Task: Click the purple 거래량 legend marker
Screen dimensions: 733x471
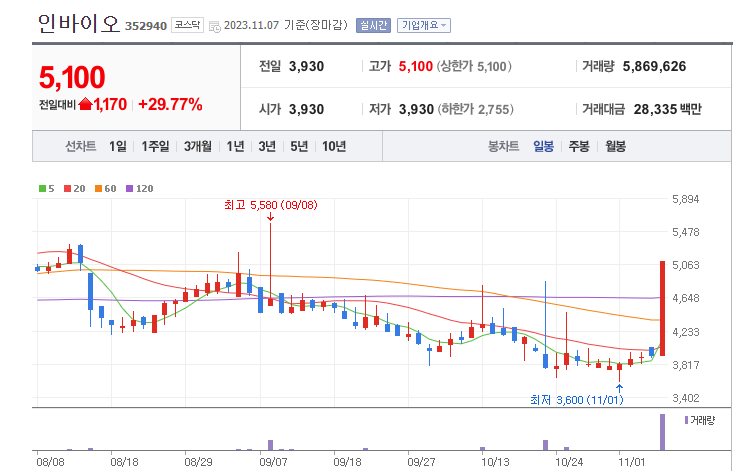Action: click(686, 420)
